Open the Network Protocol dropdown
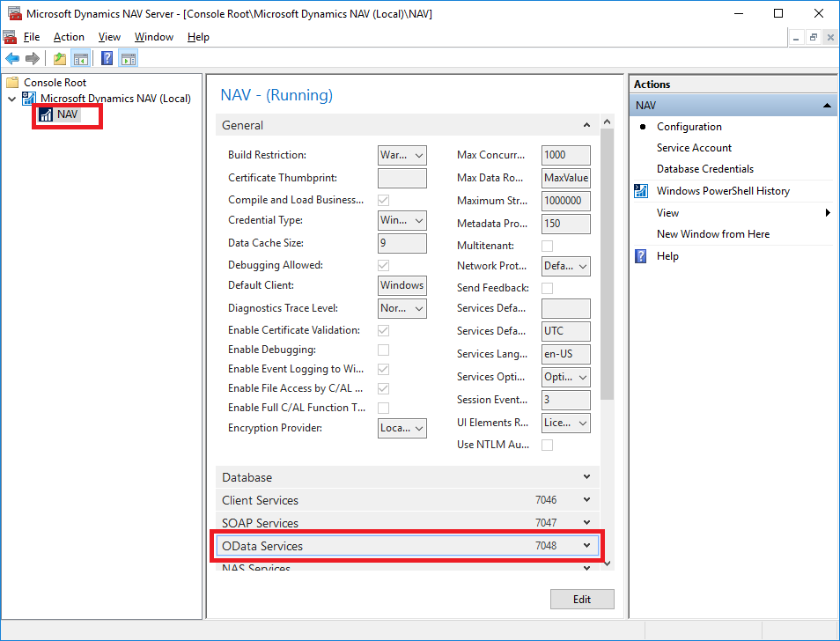The width and height of the screenshot is (840, 641). click(x=566, y=266)
